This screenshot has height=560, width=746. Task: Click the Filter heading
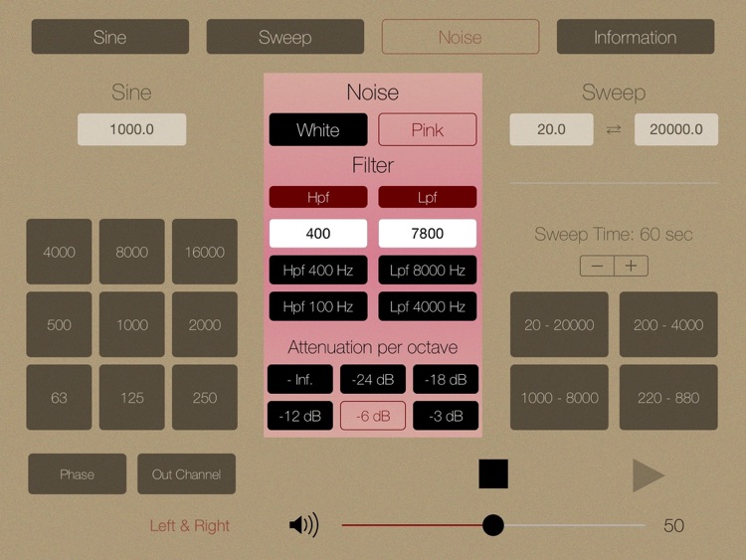click(x=373, y=165)
